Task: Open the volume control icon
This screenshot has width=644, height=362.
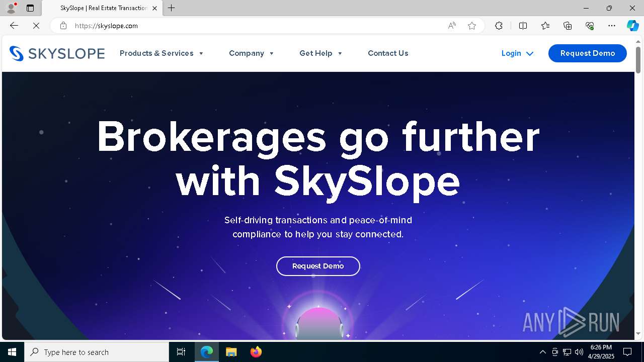Action: (x=579, y=352)
